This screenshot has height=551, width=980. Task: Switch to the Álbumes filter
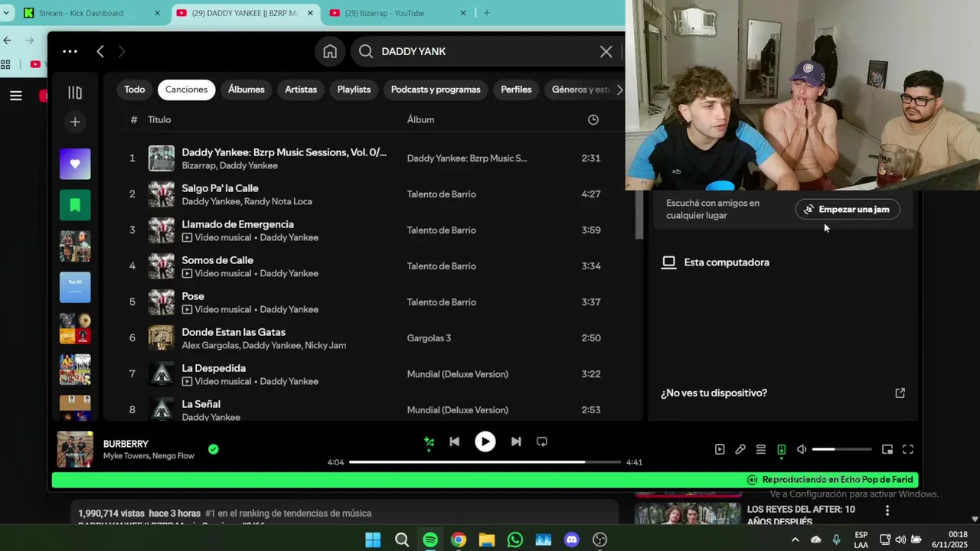pos(247,90)
